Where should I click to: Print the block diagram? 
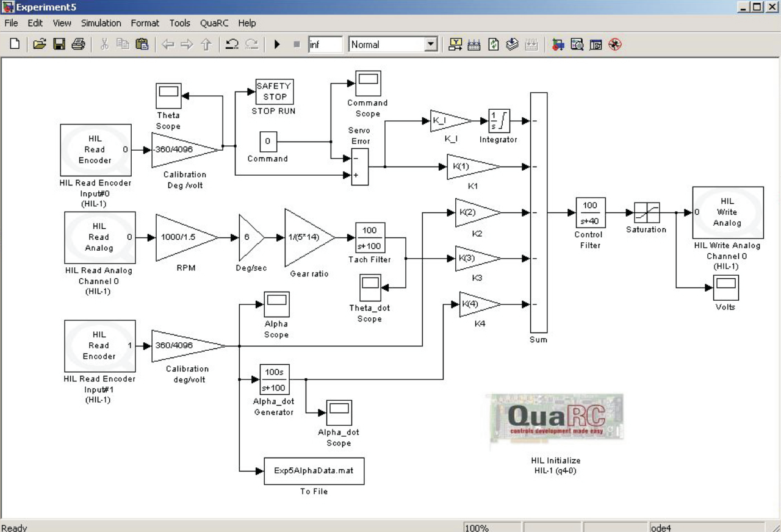(x=78, y=44)
